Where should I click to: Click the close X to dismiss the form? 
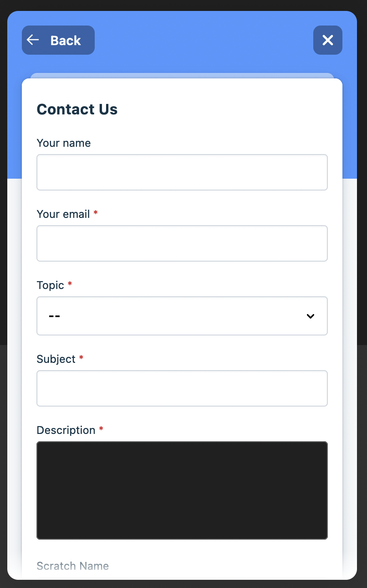[x=327, y=40]
